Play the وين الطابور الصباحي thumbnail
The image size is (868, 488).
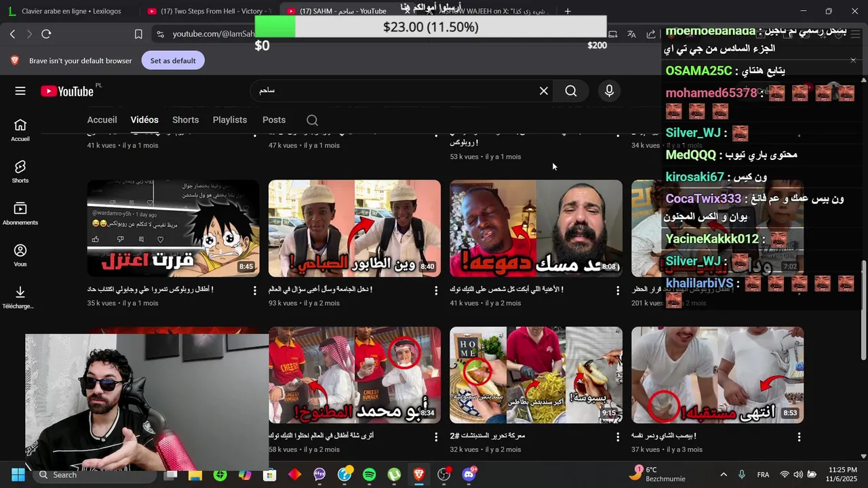(355, 228)
